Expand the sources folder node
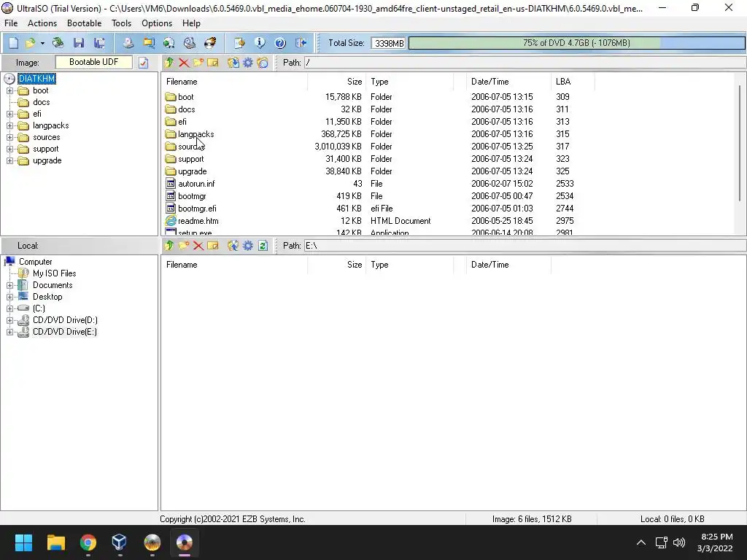Screen dimensions: 747x560 coord(9,137)
